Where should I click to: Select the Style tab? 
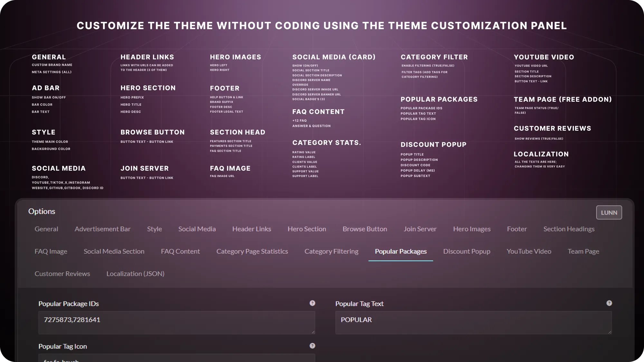point(155,229)
